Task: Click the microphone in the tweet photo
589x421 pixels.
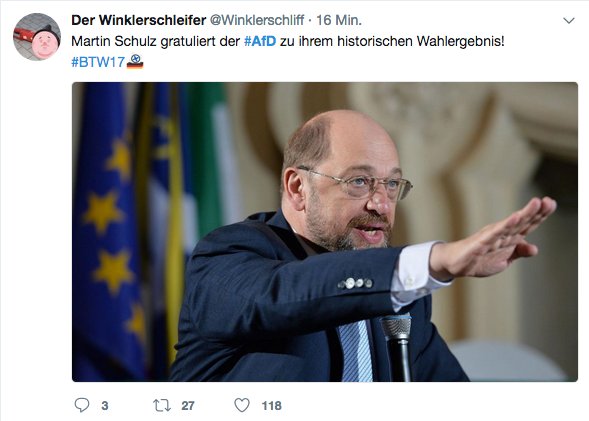Action: click(397, 347)
